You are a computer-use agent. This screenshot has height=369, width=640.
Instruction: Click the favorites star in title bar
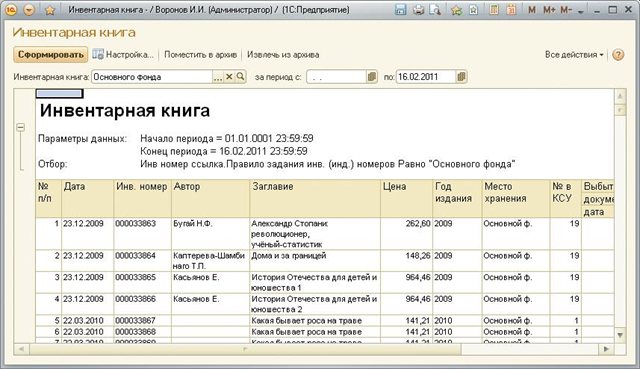(x=50, y=10)
